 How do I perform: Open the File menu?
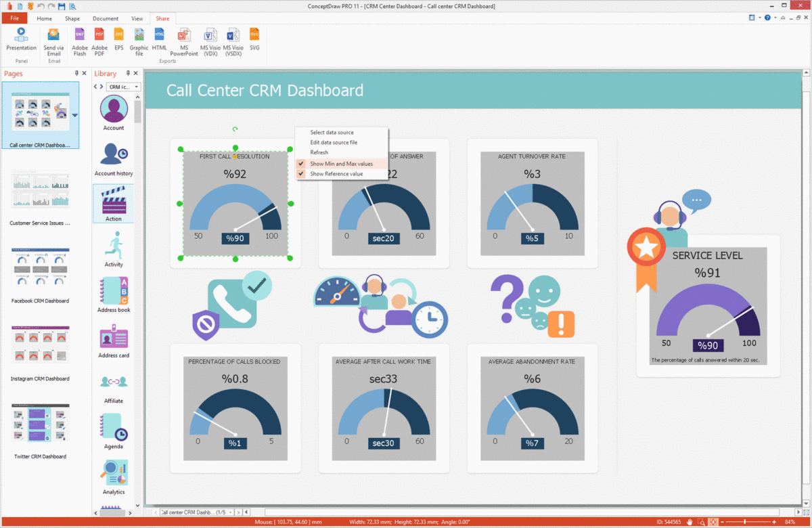[x=14, y=18]
